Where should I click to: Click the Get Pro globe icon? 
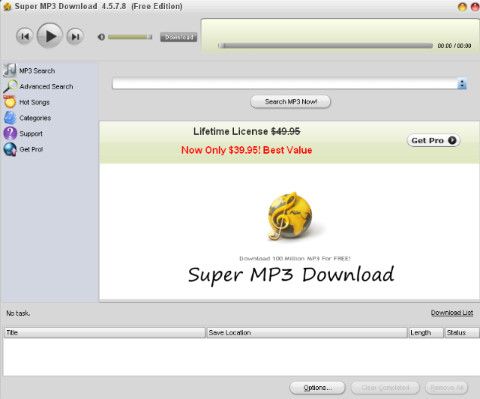tap(10, 149)
